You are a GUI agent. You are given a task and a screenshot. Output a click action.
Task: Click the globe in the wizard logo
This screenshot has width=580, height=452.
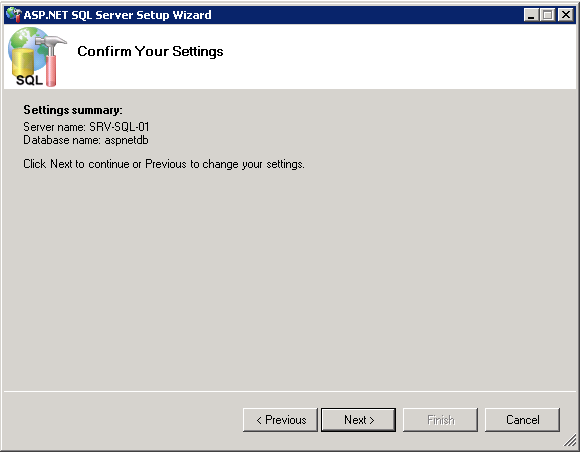click(x=26, y=41)
